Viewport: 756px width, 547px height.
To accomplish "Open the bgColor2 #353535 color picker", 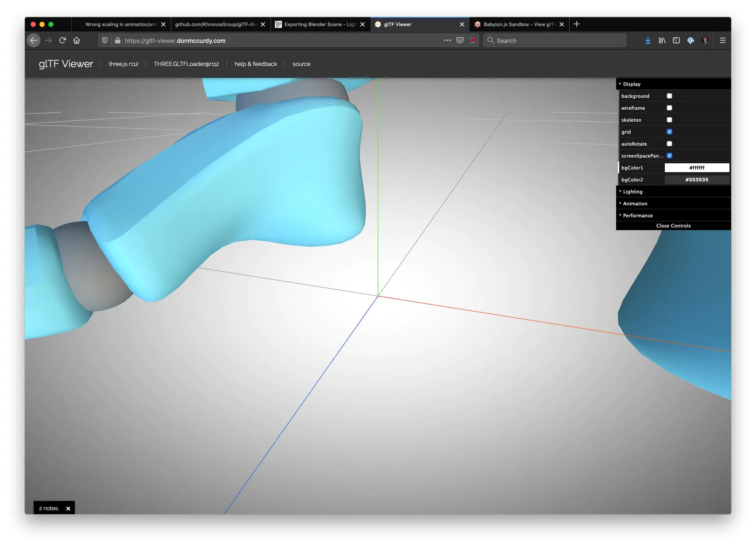I will tap(697, 180).
